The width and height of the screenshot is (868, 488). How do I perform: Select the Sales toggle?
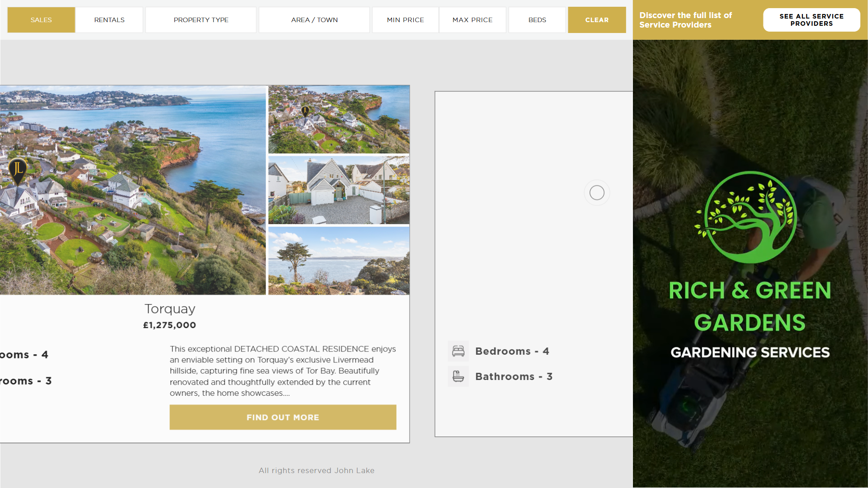pos(41,20)
